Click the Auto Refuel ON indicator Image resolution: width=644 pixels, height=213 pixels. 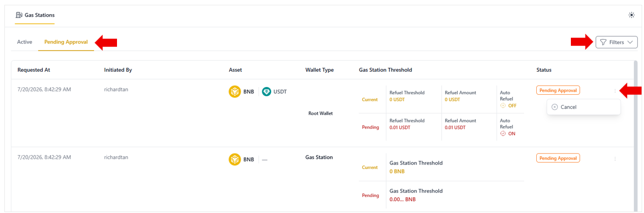507,133
